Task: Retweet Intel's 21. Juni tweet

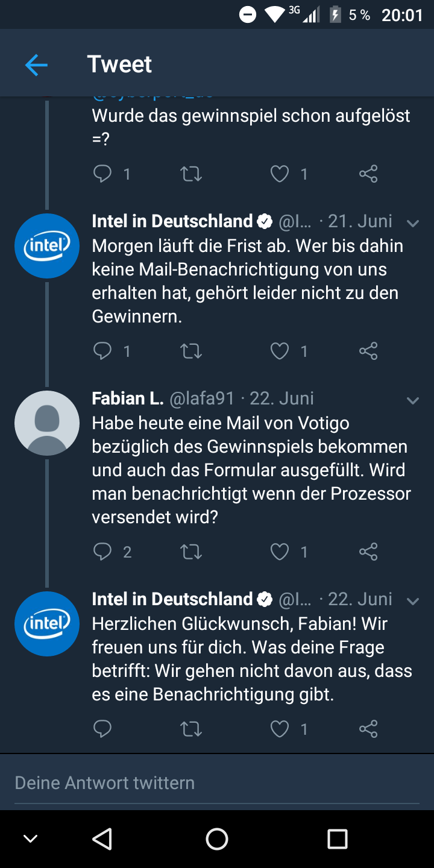Action: point(191,351)
